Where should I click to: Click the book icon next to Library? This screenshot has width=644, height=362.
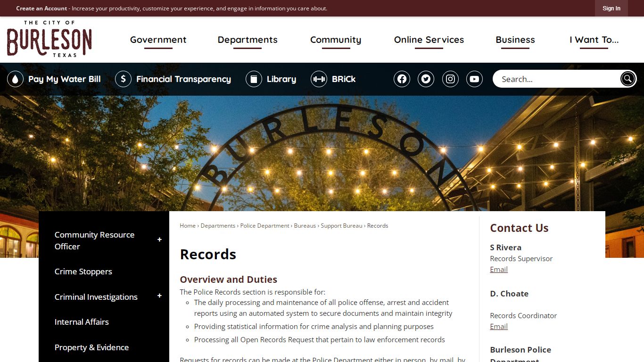point(254,79)
